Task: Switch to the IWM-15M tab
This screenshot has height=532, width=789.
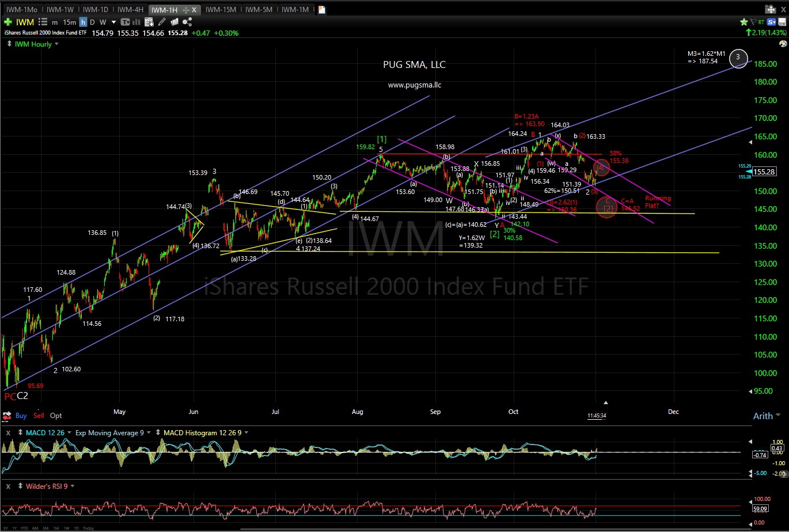Action: click(x=221, y=10)
